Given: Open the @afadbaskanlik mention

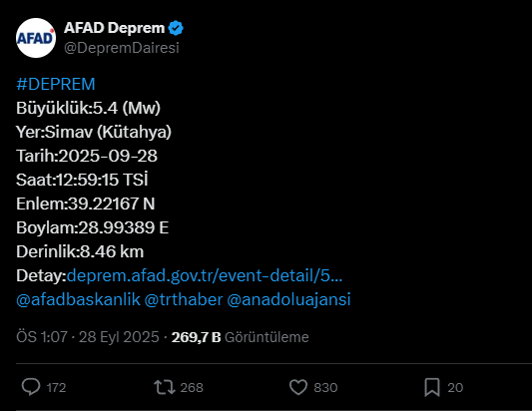Looking at the screenshot, I should click(78, 299).
